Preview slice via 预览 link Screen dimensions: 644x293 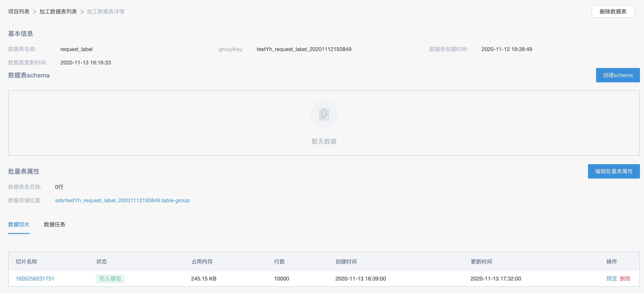tap(612, 278)
